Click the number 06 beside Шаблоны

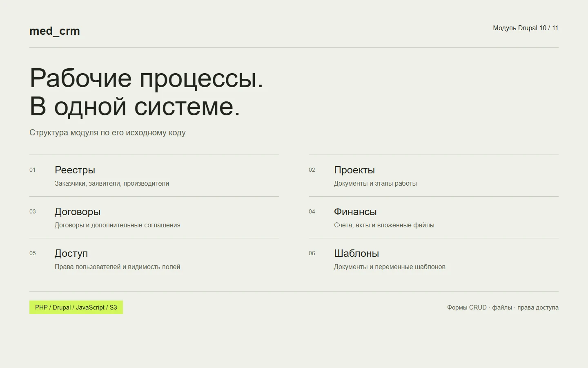(x=312, y=254)
